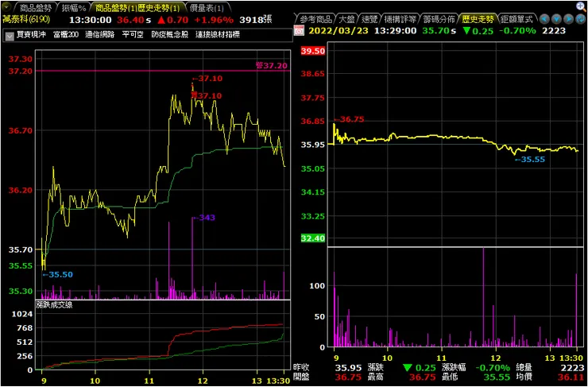The height and width of the screenshot is (387, 588).
Task: Click the 平可空 tag
Action: 133,35
